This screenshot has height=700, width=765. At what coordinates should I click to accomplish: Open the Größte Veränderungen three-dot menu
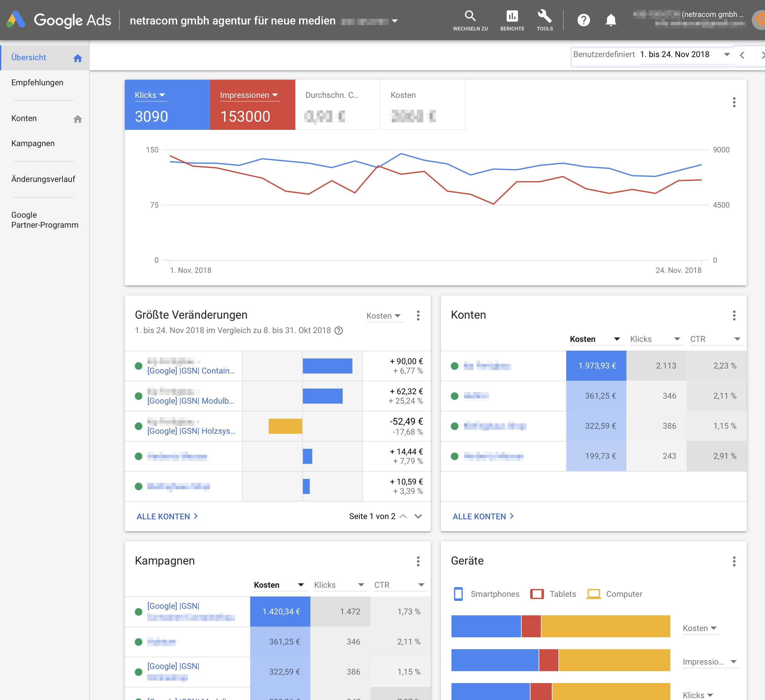(418, 316)
